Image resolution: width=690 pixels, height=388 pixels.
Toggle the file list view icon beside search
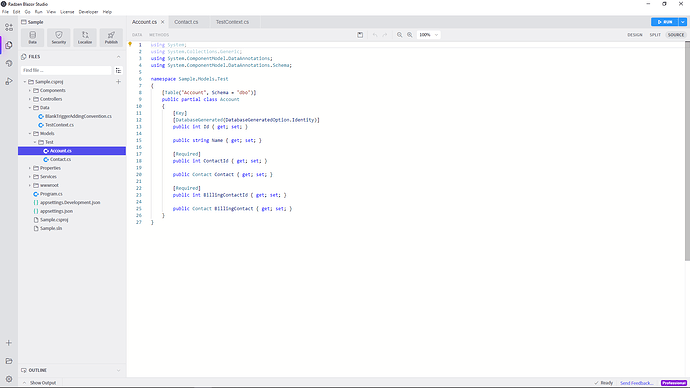pyautogui.click(x=118, y=70)
